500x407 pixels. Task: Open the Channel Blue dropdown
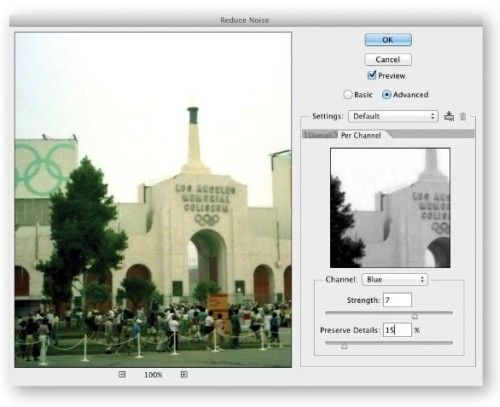(x=395, y=279)
